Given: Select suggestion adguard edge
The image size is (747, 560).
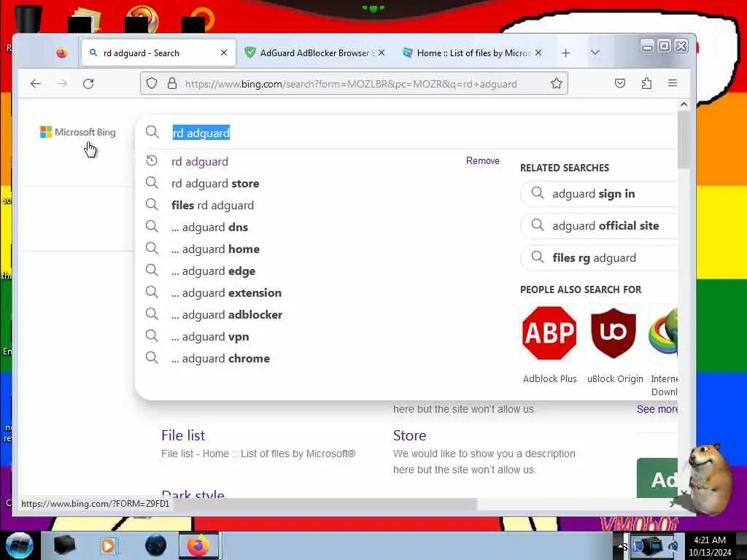Looking at the screenshot, I should pyautogui.click(x=214, y=271).
